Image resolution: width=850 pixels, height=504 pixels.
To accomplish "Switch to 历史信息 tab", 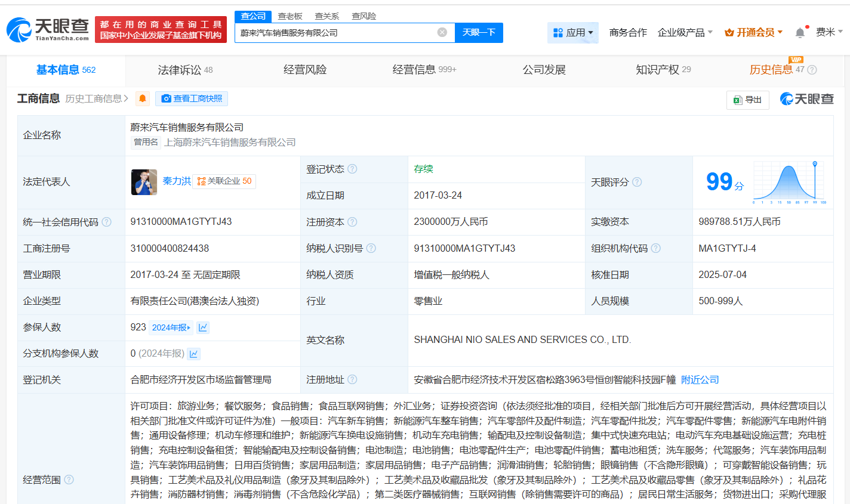I will [771, 70].
